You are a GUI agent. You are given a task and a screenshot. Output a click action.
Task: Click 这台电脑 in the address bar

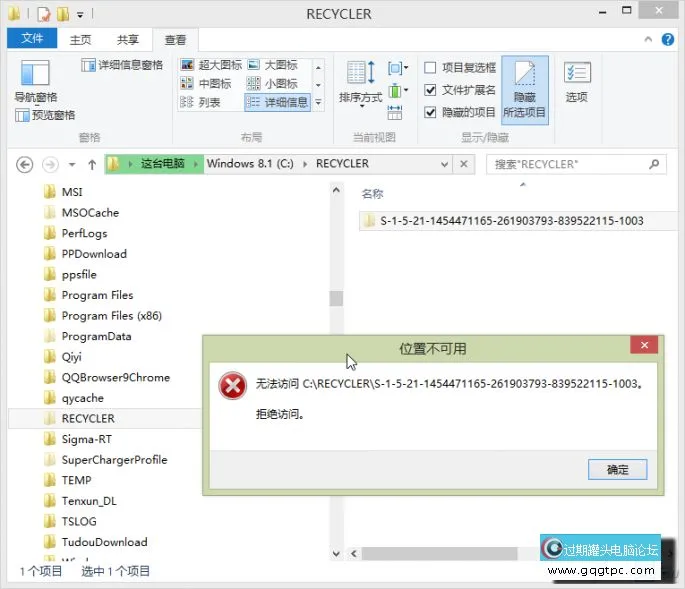click(x=162, y=164)
